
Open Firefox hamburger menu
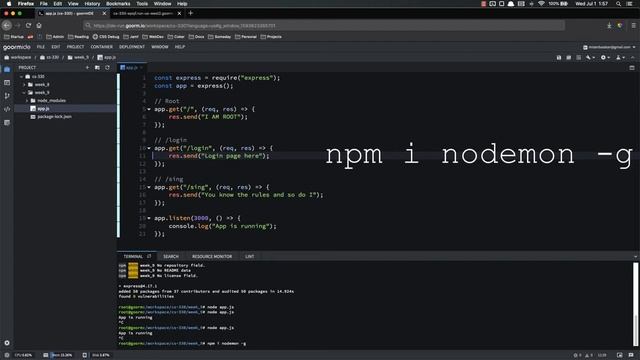coord(633,25)
